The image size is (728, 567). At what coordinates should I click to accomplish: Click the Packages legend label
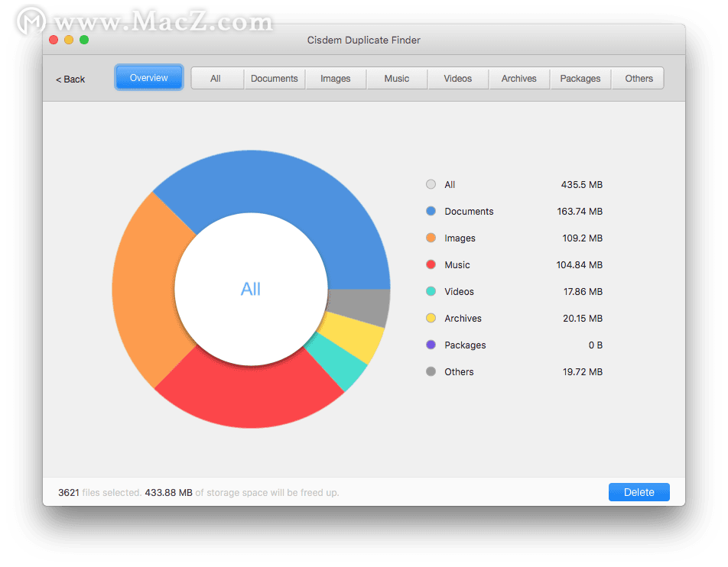click(465, 345)
